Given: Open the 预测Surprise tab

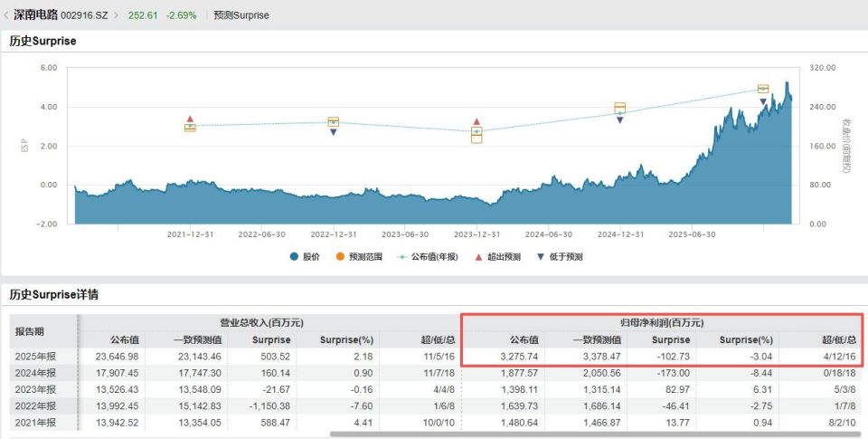Looking at the screenshot, I should coord(241,15).
